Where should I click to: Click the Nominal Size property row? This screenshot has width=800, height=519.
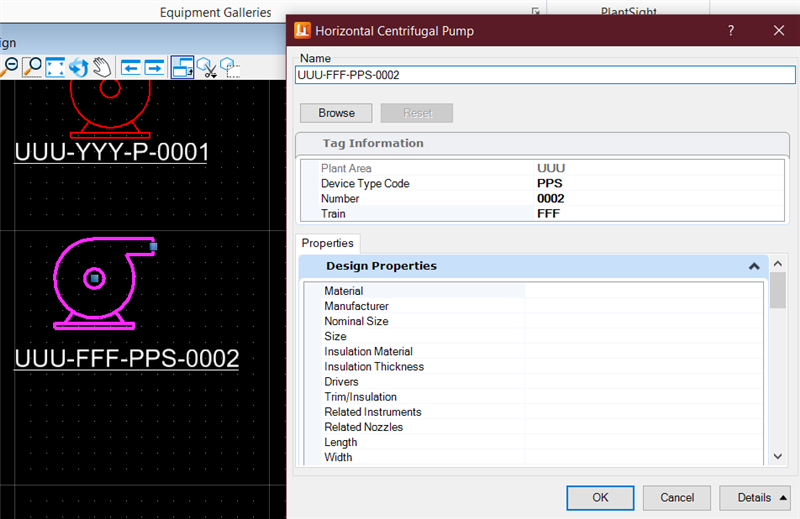click(x=534, y=321)
